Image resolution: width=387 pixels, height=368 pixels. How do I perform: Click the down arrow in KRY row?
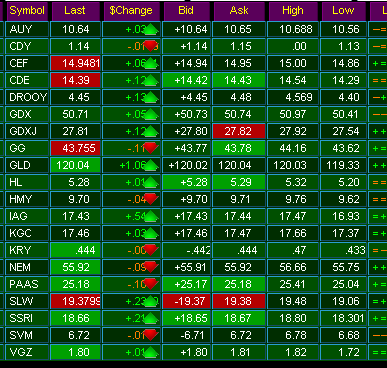151,250
